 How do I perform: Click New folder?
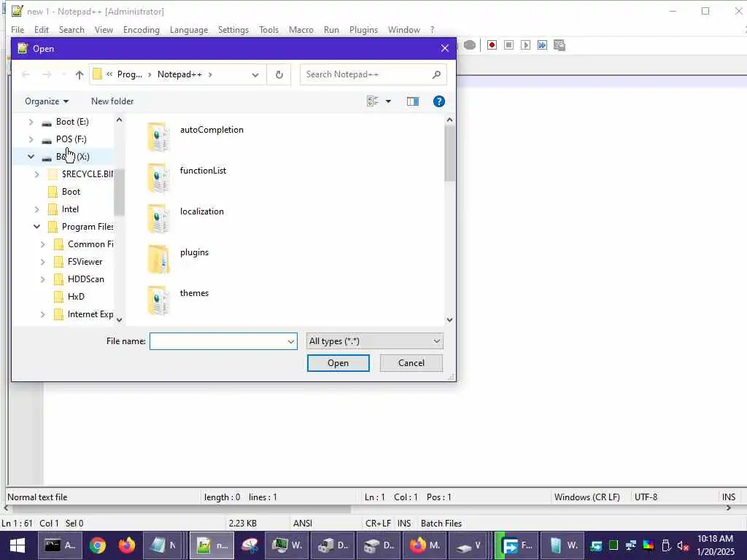[112, 101]
